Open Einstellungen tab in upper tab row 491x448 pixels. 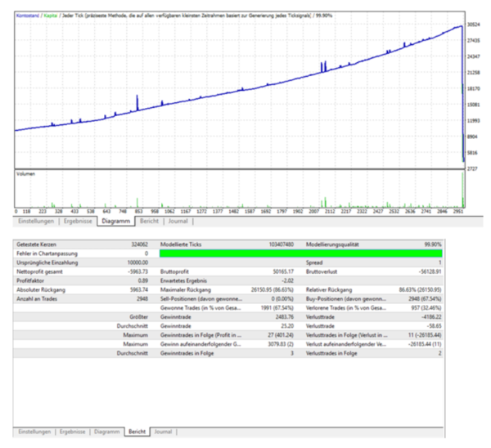pos(36,222)
